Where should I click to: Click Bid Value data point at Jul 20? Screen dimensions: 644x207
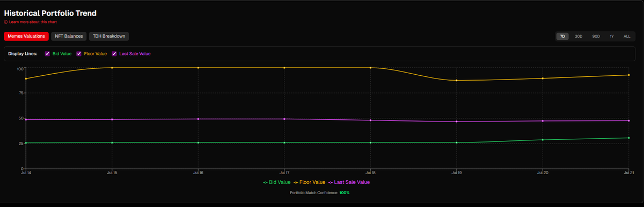[x=543, y=140]
